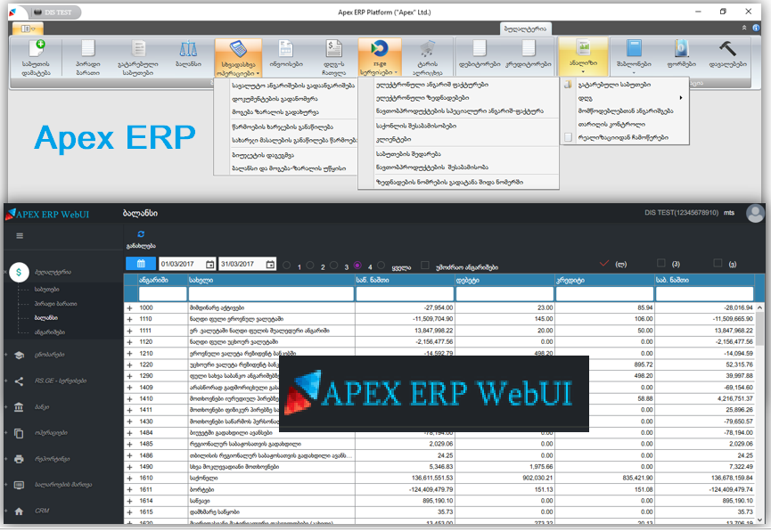The width and height of the screenshot is (771, 532).
Task: Click the graduation cap ცნობარები icon
Action: (x=20, y=355)
